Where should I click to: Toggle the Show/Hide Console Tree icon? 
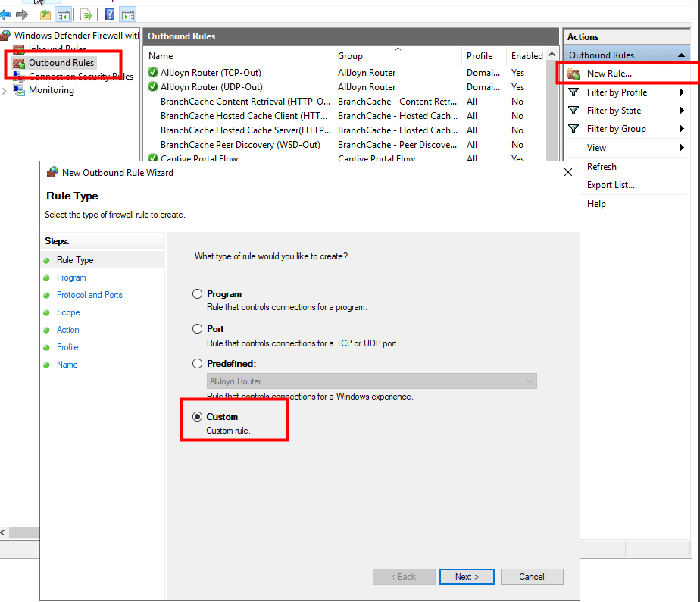(x=64, y=14)
